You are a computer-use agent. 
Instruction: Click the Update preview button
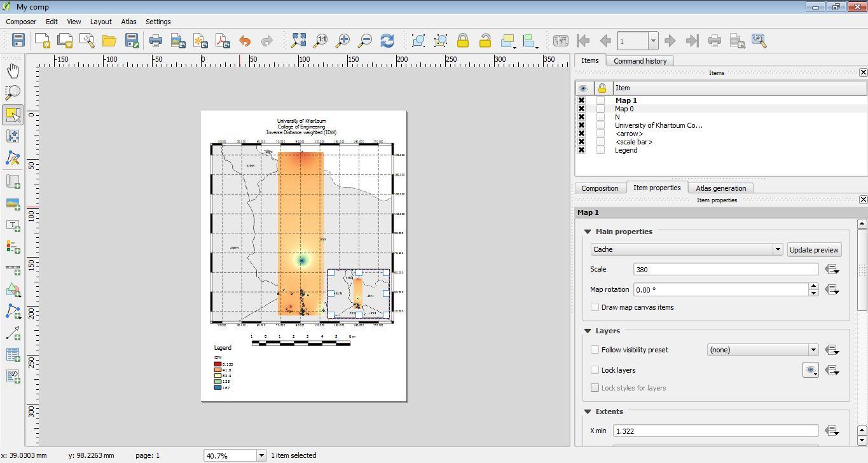coord(814,250)
